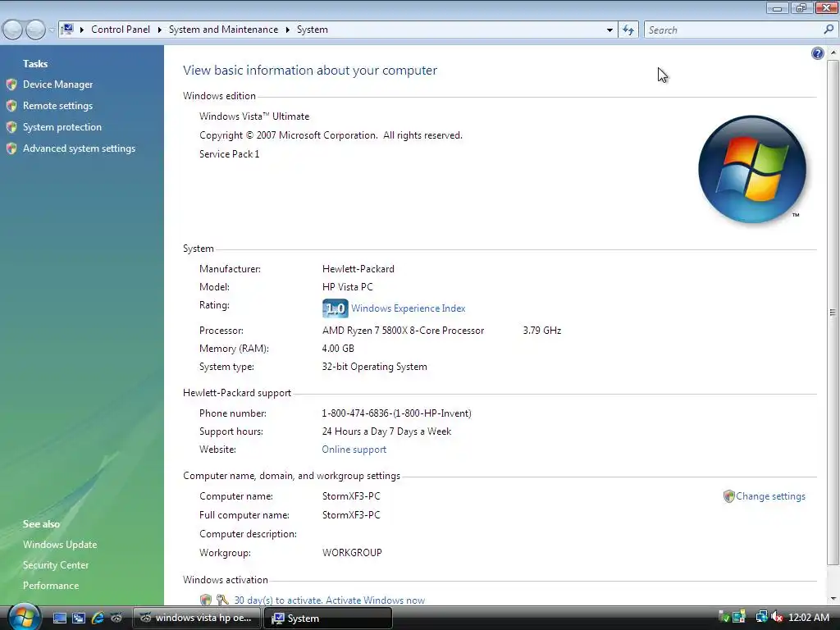The width and height of the screenshot is (840, 630).
Task: Click the 'AMD Ryzen 7 5800X 8-Core Processor' text
Action: click(x=403, y=331)
